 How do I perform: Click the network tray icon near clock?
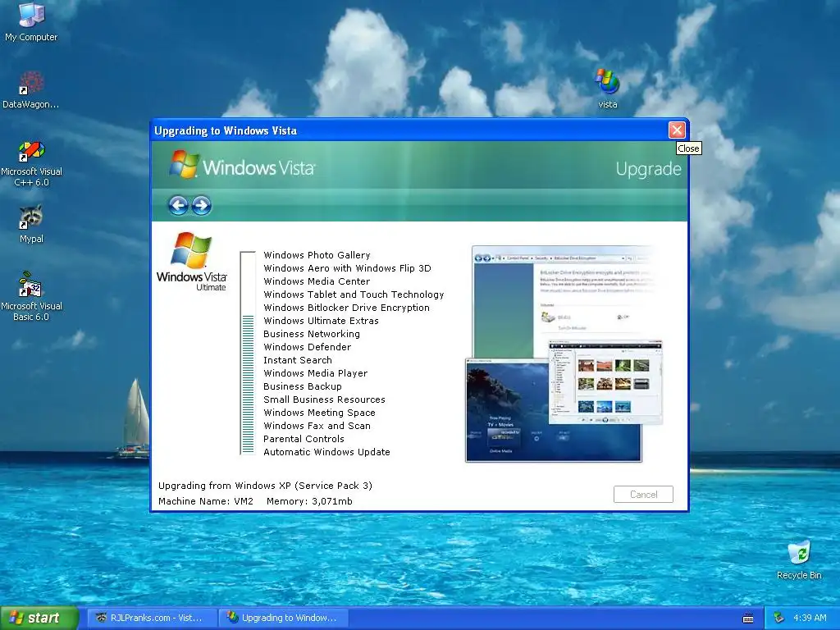pos(779,618)
